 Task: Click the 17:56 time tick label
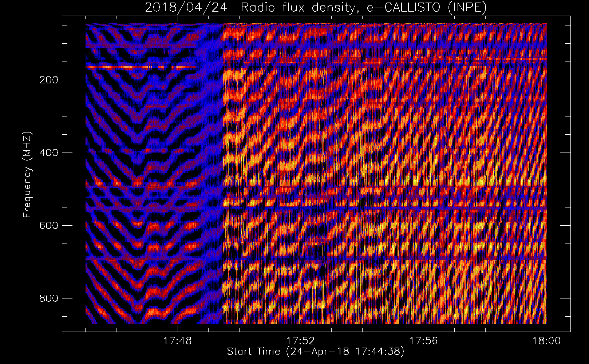pyautogui.click(x=423, y=341)
